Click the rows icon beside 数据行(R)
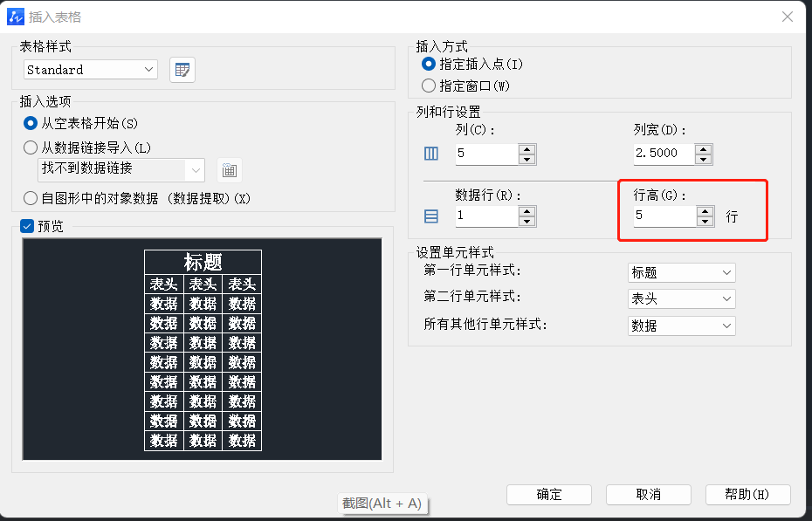Screen dimensions: 812x521 [x=431, y=216]
